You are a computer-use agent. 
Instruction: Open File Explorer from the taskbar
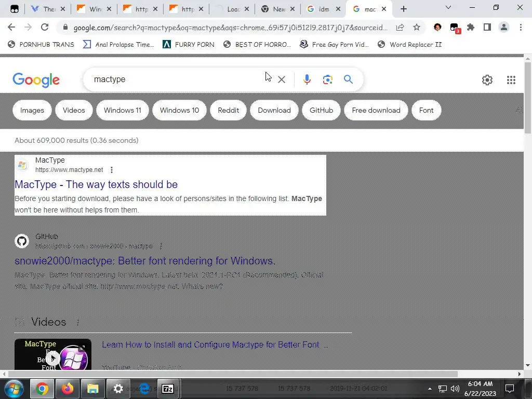coord(92,389)
